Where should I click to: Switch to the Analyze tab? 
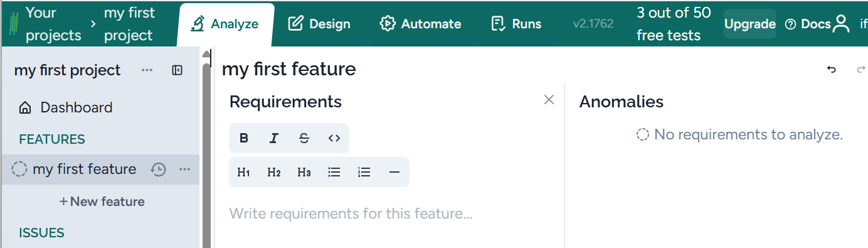coord(225,24)
